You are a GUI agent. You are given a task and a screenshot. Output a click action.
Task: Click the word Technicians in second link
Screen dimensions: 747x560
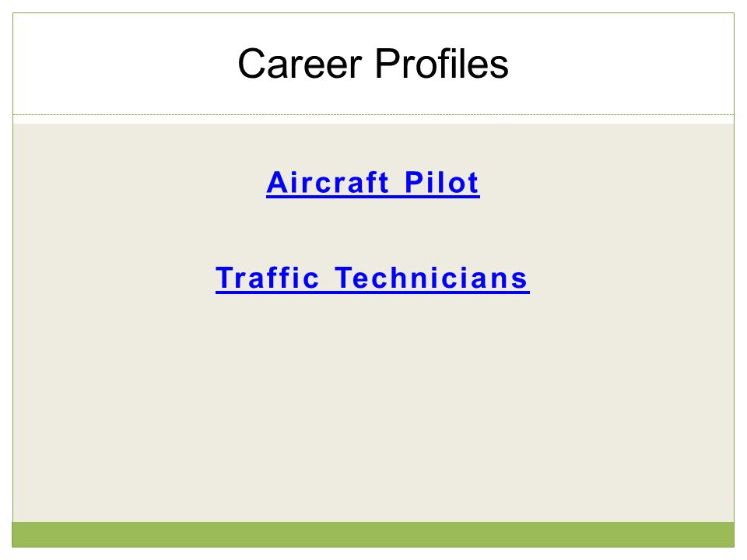point(432,278)
